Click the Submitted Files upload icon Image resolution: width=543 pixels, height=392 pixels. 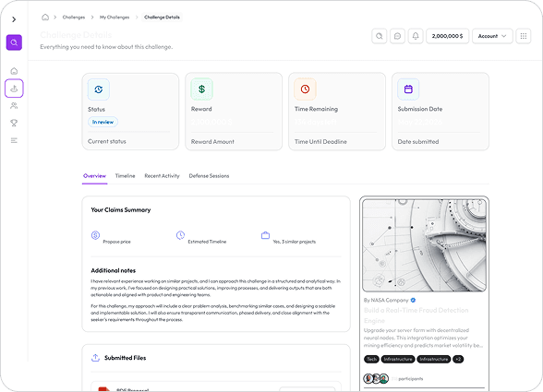tap(95, 358)
